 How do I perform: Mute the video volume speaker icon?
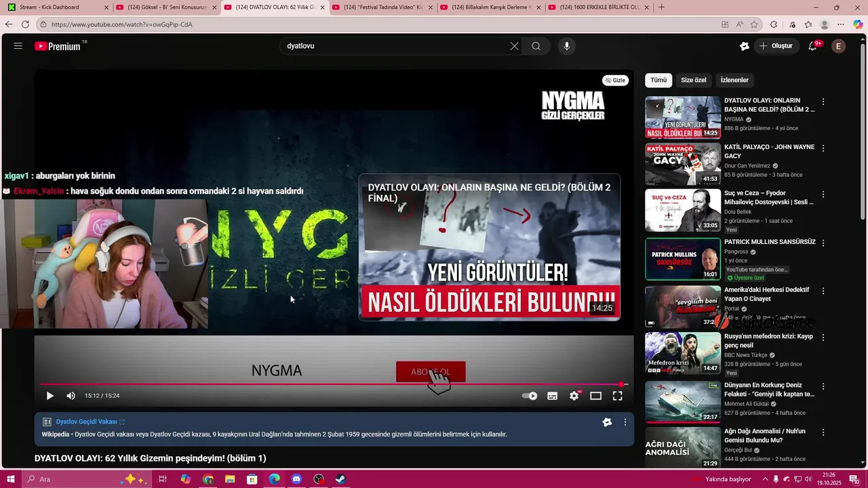point(71,396)
